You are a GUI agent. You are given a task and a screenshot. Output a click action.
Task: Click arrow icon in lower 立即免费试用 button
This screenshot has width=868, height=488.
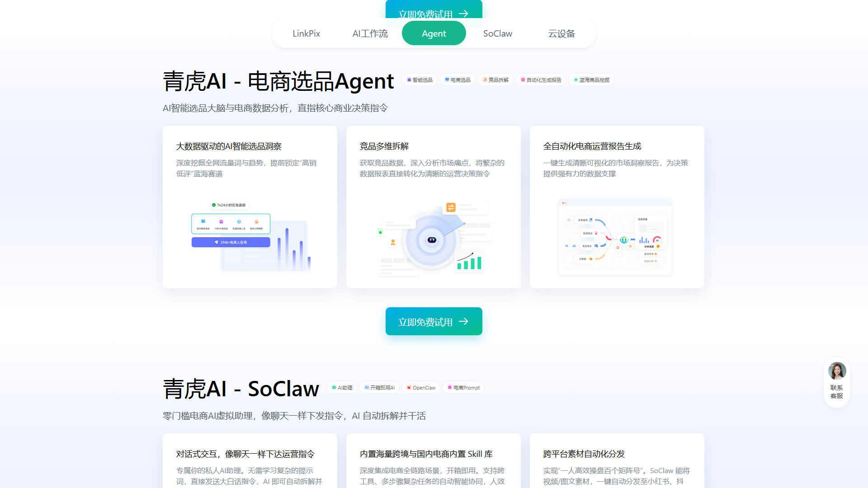click(463, 321)
